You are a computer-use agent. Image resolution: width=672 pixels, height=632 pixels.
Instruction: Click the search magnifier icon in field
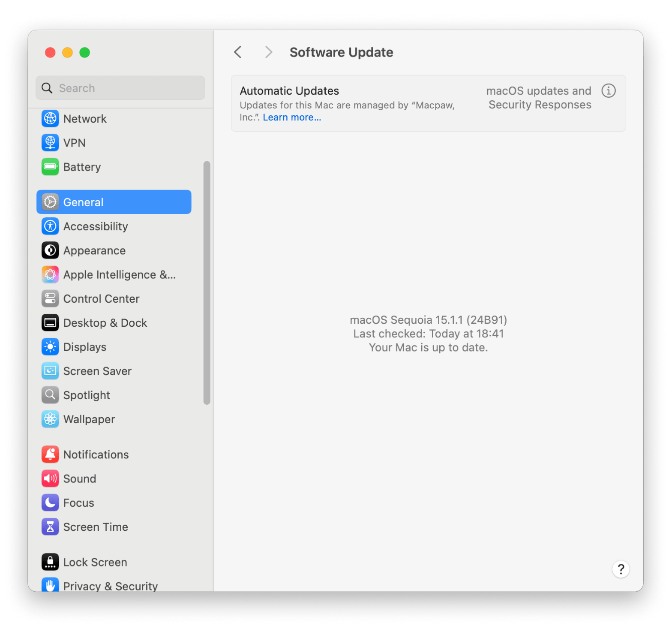click(x=47, y=88)
